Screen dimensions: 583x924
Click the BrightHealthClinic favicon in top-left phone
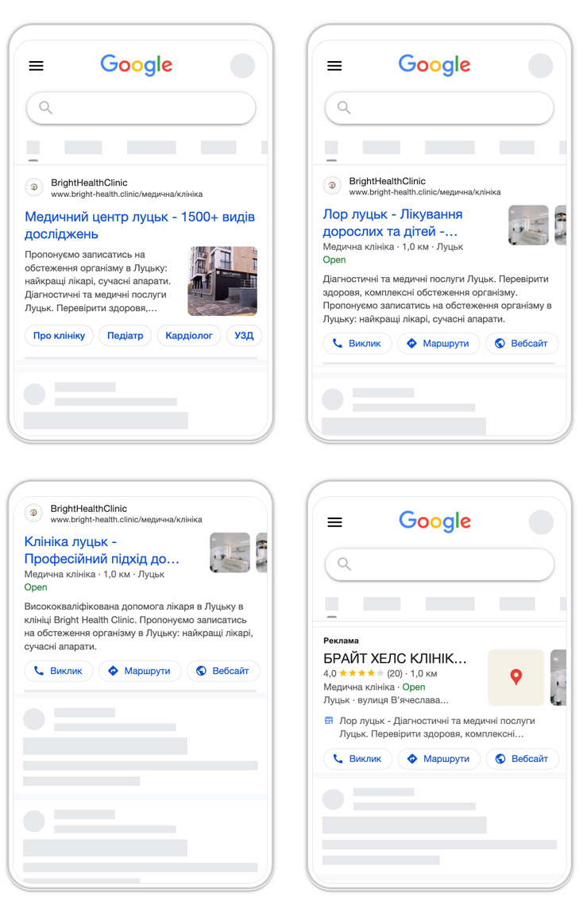[34, 187]
